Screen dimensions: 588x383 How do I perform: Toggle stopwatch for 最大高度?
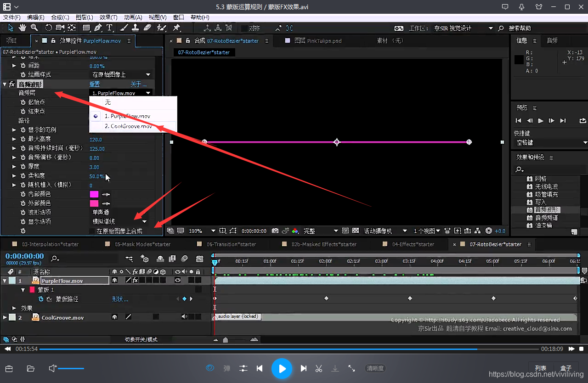23,139
